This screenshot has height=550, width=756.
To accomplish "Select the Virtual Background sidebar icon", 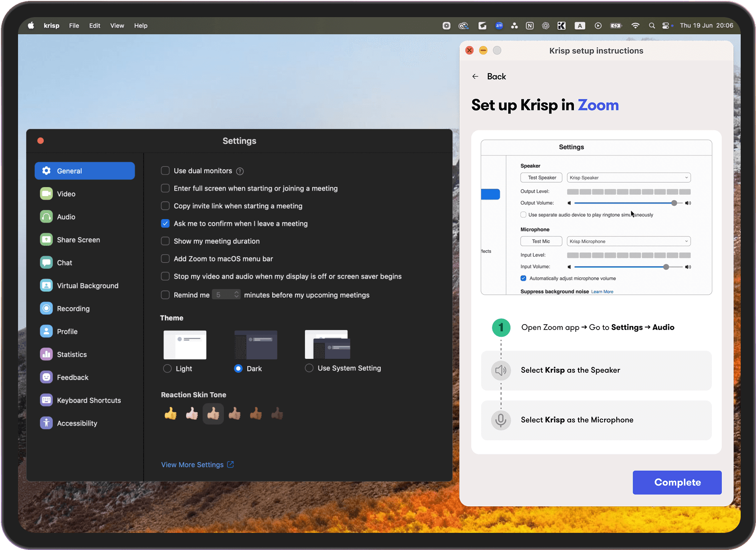I will (46, 286).
